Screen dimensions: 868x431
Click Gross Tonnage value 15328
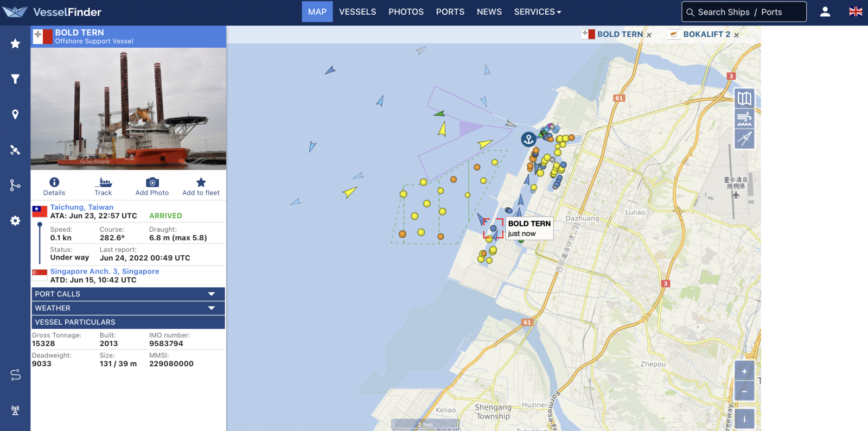[43, 344]
